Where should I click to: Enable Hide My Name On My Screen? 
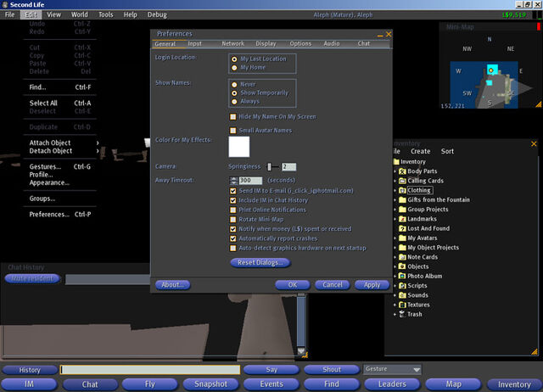[x=233, y=117]
